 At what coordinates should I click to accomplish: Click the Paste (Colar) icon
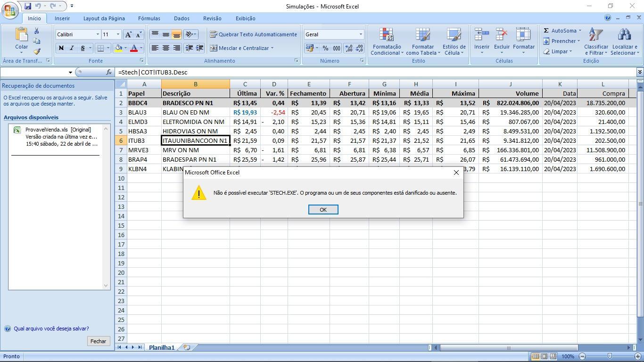pyautogui.click(x=21, y=34)
